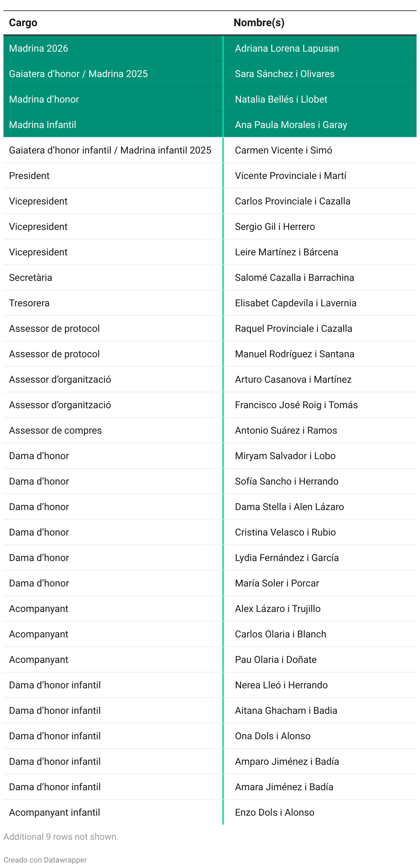Click Natalia Bellés i Llobet name
Screen dimensions: 420x868
(x=281, y=99)
